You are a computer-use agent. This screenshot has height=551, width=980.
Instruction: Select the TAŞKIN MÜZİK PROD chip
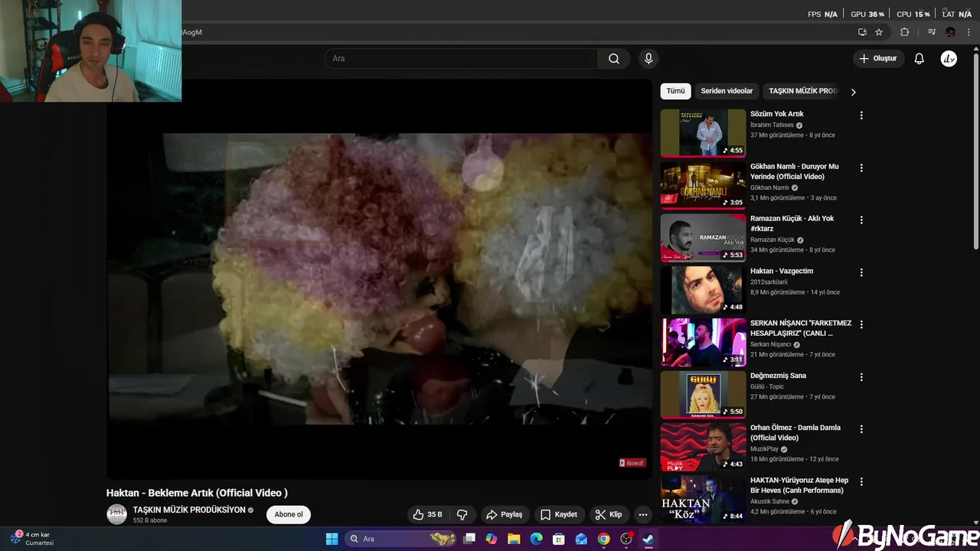[803, 91]
